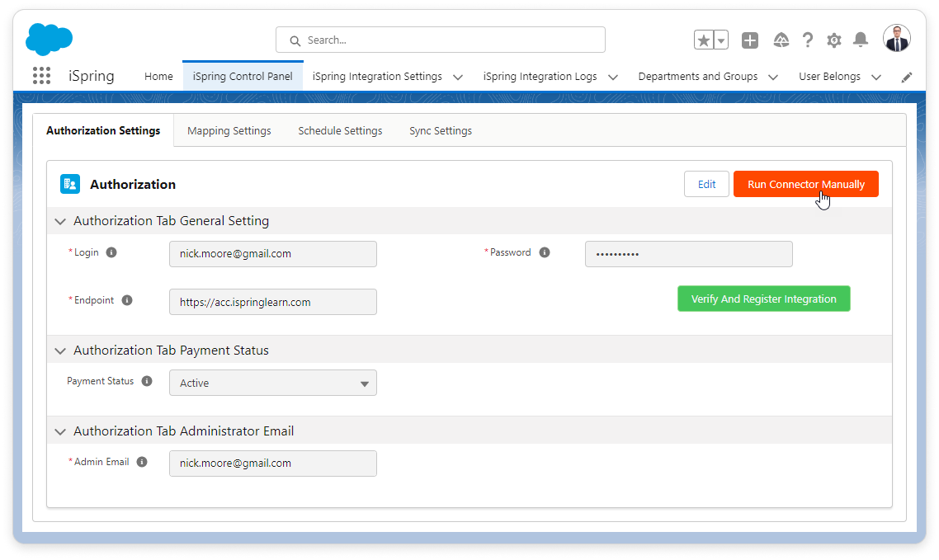Open the Setup gear icon
Image resolution: width=939 pixels, height=560 pixels.
tap(834, 40)
